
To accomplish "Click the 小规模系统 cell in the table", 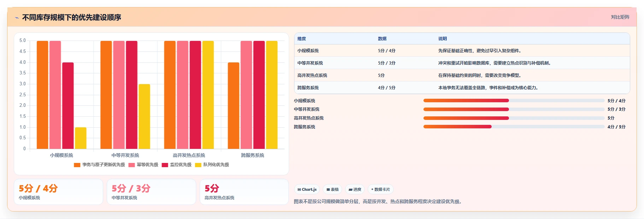I will [308, 51].
